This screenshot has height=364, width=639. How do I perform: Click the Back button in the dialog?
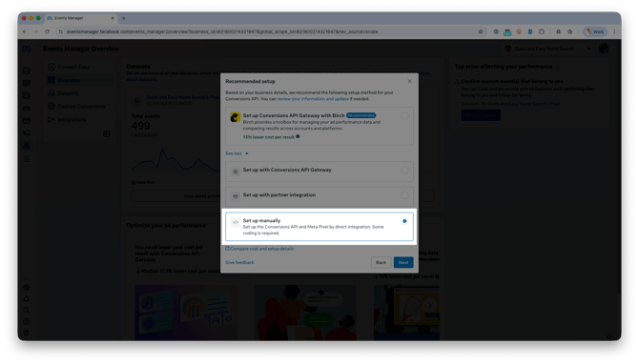[x=381, y=263]
